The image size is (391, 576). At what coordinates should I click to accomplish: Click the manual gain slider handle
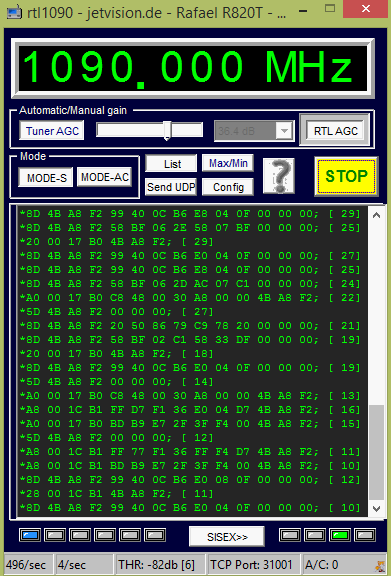(x=167, y=130)
